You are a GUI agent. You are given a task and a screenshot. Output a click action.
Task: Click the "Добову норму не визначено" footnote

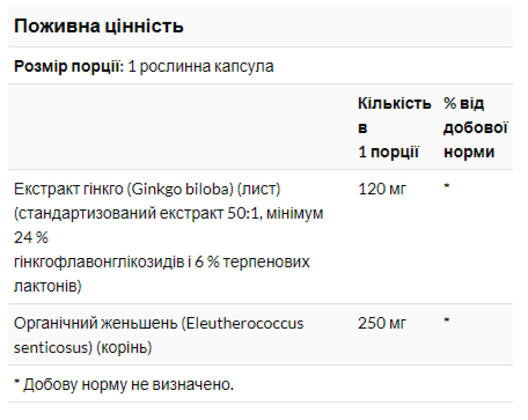tap(124, 385)
